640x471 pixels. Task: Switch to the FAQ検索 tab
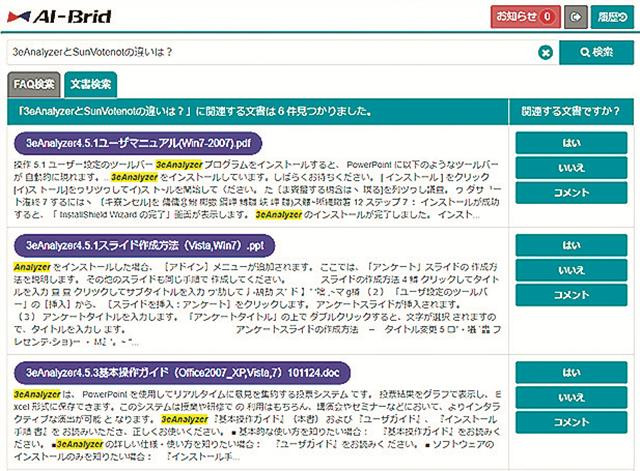pos(34,84)
